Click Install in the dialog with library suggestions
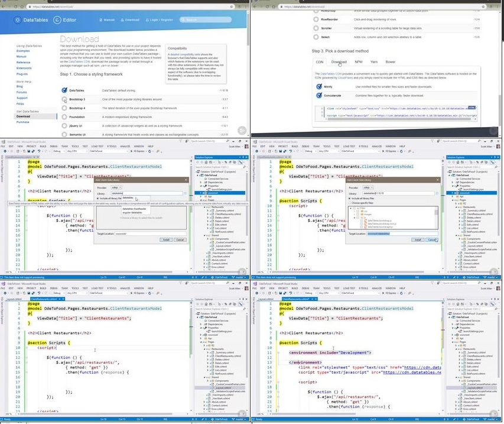Screen dimensions: 504x424 [166, 240]
